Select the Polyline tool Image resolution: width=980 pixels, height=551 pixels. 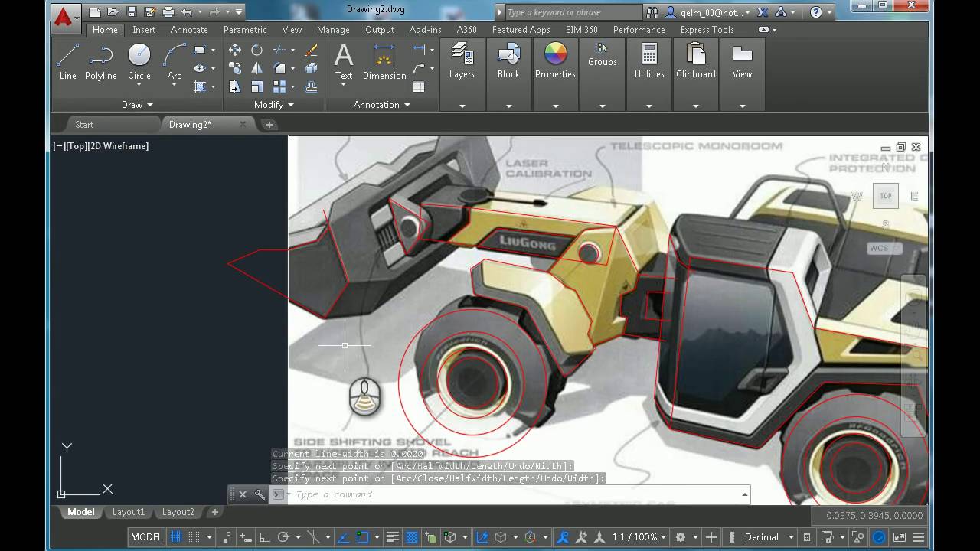100,61
